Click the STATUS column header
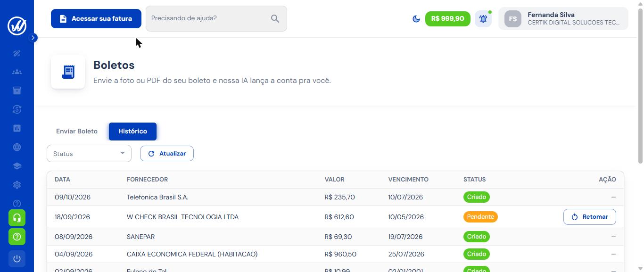 [x=474, y=180]
